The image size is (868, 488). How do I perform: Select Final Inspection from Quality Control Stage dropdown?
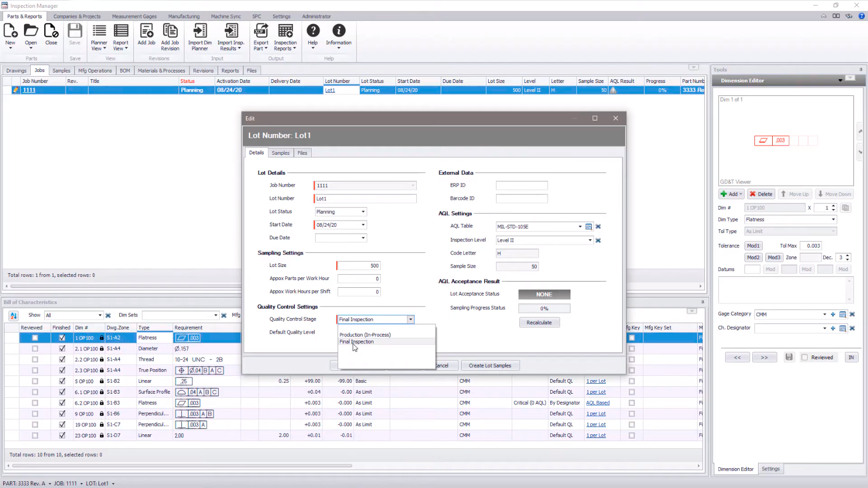coord(357,341)
